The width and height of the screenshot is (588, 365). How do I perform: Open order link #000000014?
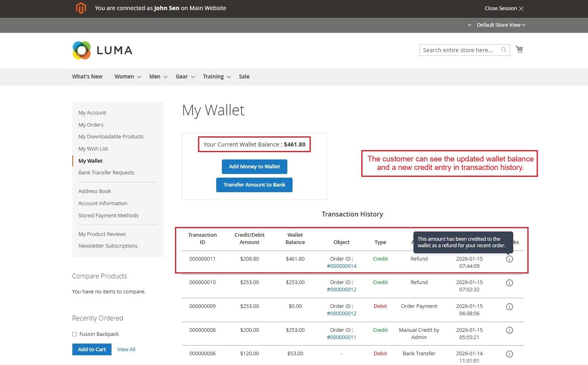pyautogui.click(x=341, y=266)
